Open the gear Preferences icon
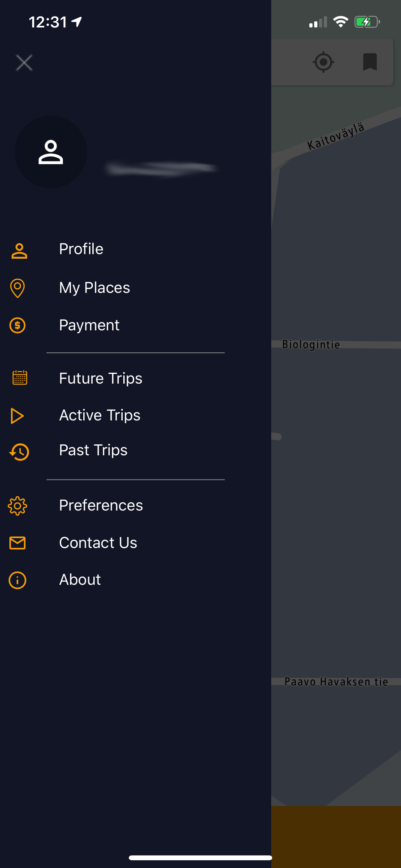The image size is (401, 868). (x=17, y=506)
